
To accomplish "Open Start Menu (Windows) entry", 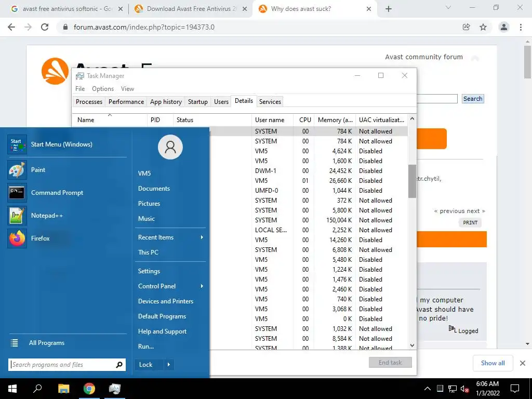I will [67, 144].
